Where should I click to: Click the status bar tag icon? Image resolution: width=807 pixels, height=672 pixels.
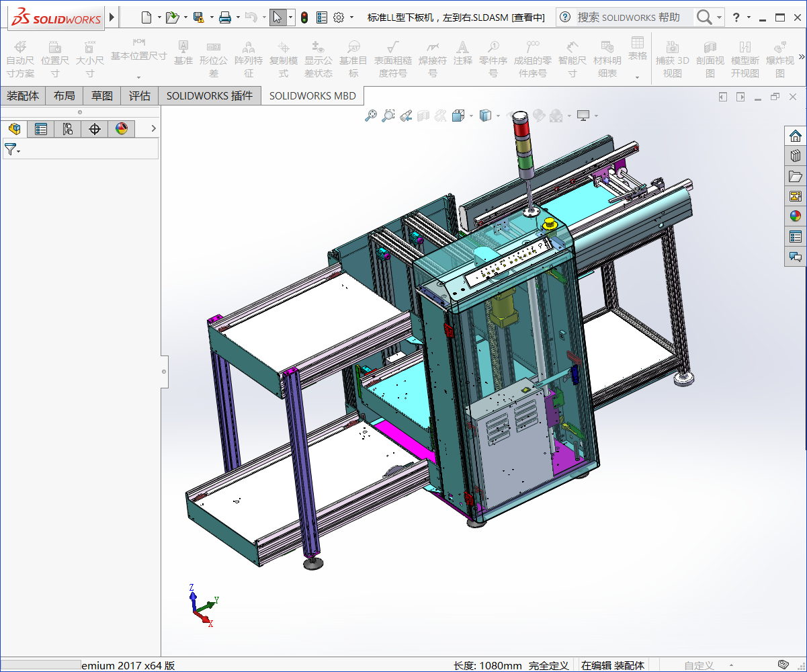pyautogui.click(x=783, y=665)
